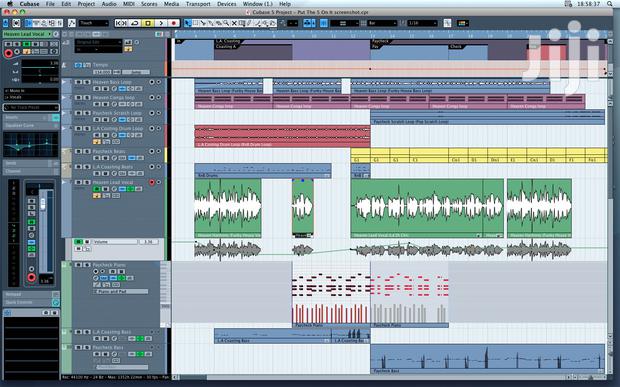The width and height of the screenshot is (620, 387).
Task: Open the Bar grid type dropdown
Action: click(x=382, y=23)
